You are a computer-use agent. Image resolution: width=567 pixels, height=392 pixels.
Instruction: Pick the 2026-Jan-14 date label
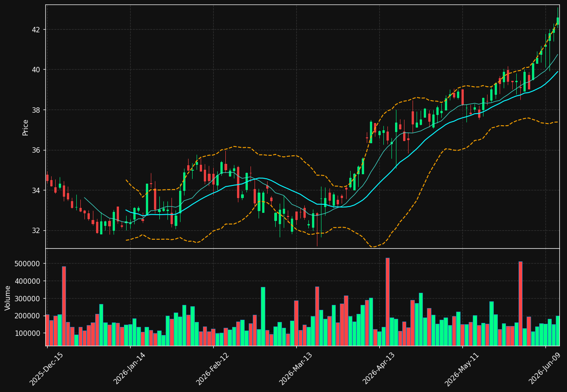click(129, 369)
